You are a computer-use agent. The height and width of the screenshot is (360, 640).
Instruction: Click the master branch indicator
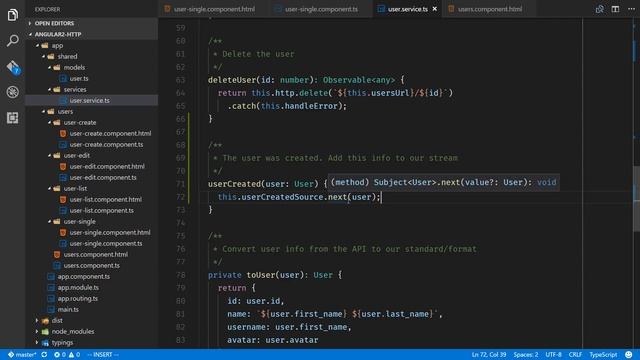(22, 354)
